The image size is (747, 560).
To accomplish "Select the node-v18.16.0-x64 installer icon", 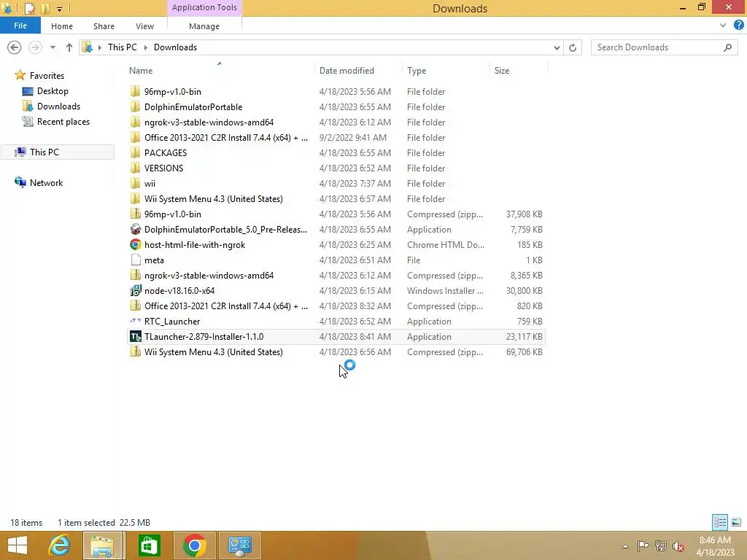I will coord(135,290).
